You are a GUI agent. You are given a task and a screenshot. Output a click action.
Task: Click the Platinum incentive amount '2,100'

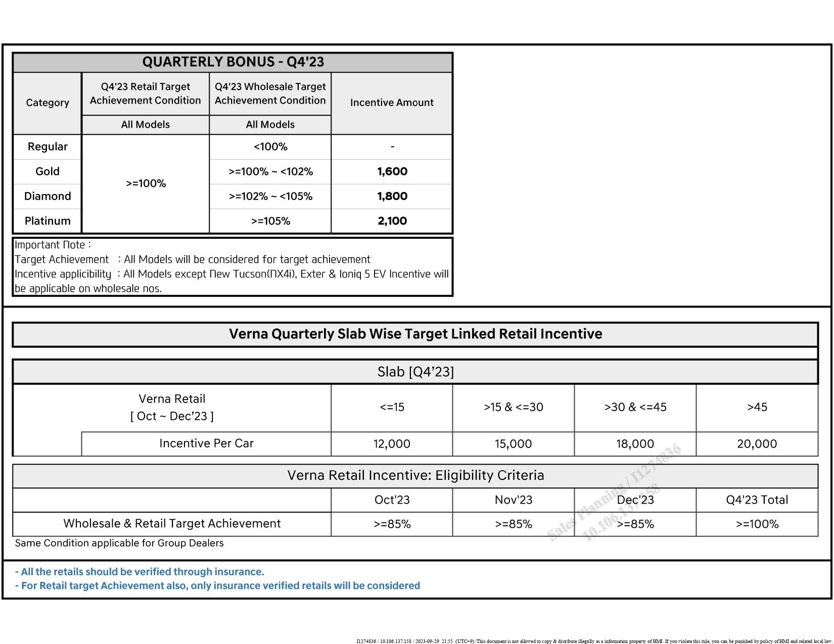click(392, 221)
